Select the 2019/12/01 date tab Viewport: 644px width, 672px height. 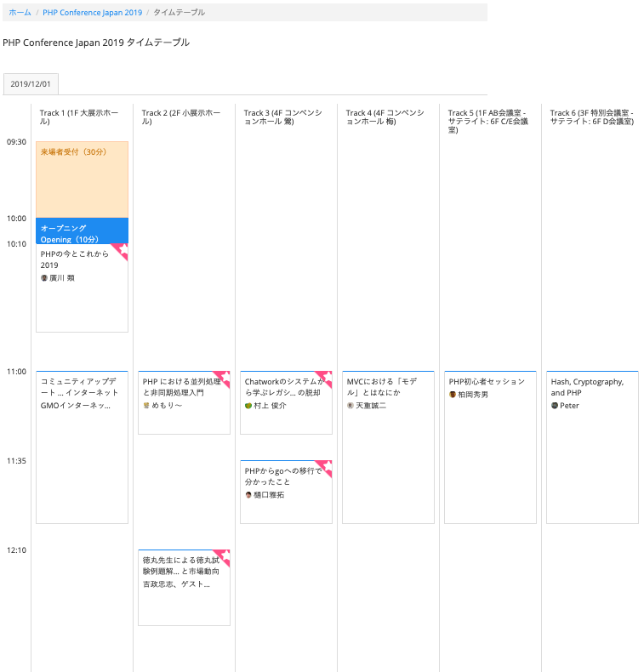point(31,84)
